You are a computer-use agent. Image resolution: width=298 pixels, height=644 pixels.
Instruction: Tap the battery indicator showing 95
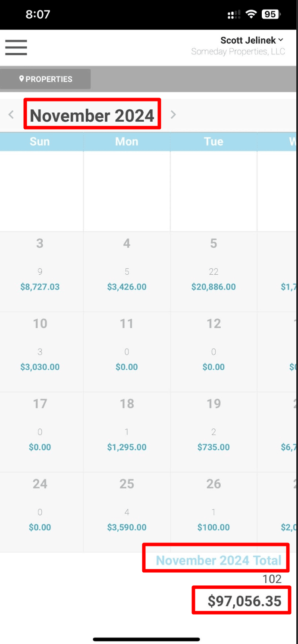click(x=271, y=14)
